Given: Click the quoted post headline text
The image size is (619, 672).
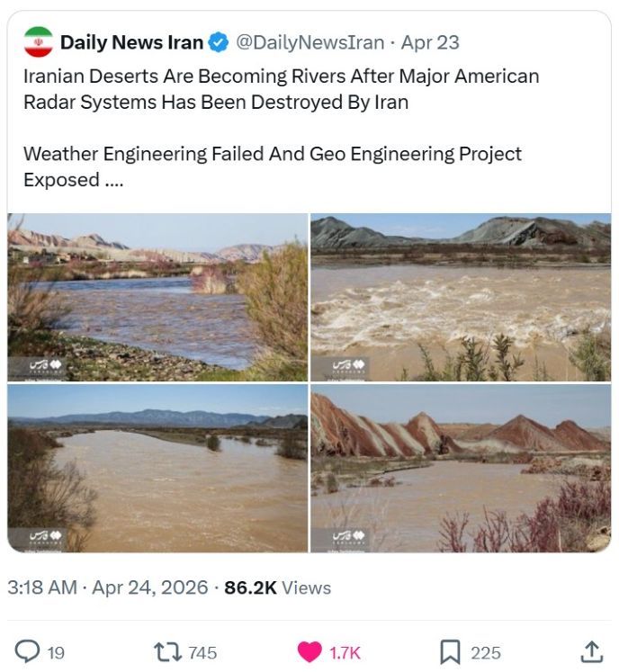Looking at the screenshot, I should point(282,89).
